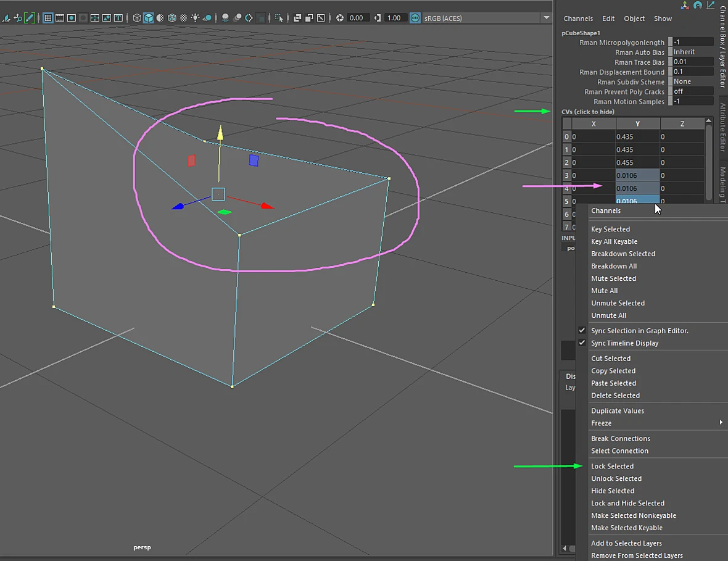This screenshot has height=561, width=728.
Task: Open the Object menu in Channel Box
Action: (x=634, y=19)
